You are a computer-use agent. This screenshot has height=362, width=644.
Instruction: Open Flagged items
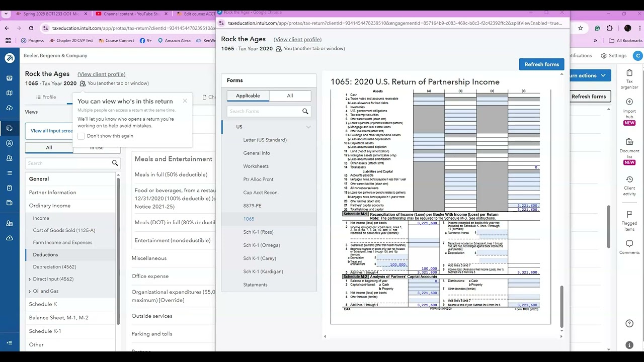(629, 221)
